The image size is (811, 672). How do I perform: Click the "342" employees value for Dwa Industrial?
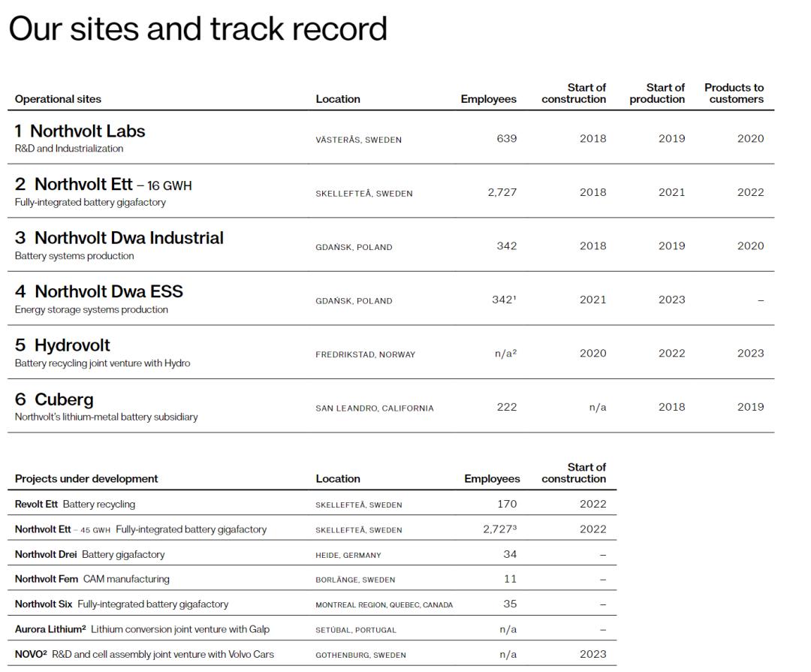[507, 246]
